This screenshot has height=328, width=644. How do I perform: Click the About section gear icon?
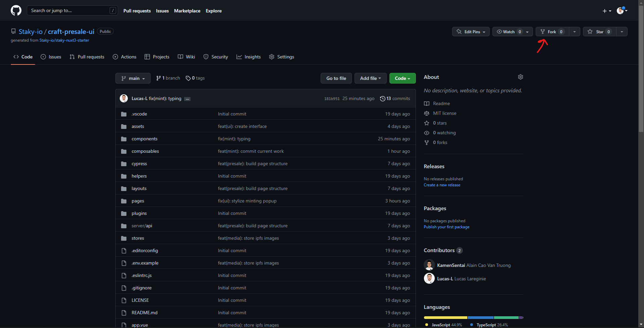[520, 77]
